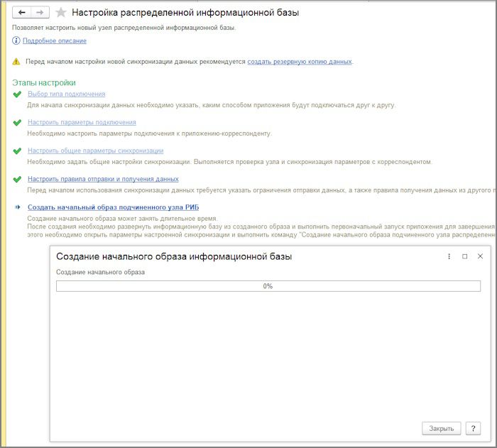The height and width of the screenshot is (448, 497).
Task: Click the Создание начального образа label above progress
Action: (x=100, y=272)
